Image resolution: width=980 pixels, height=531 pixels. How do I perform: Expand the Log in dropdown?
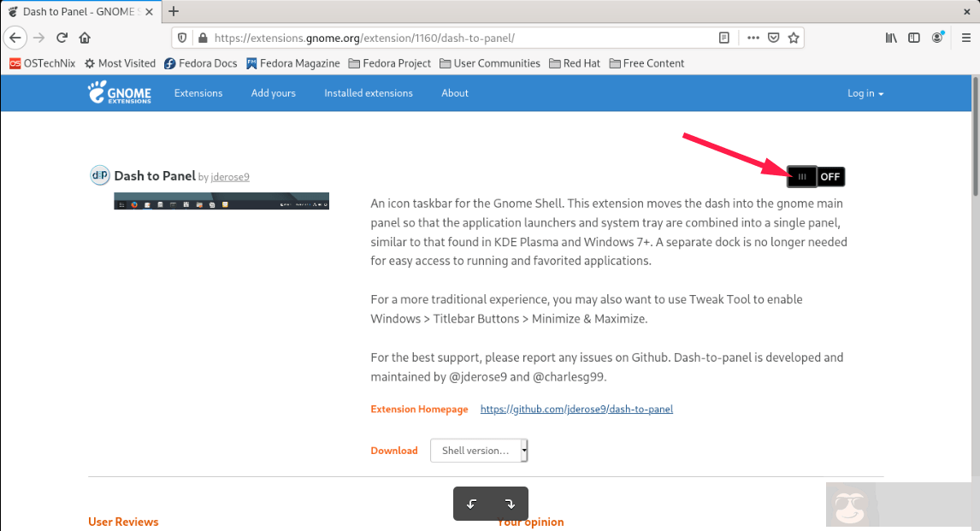pos(865,93)
